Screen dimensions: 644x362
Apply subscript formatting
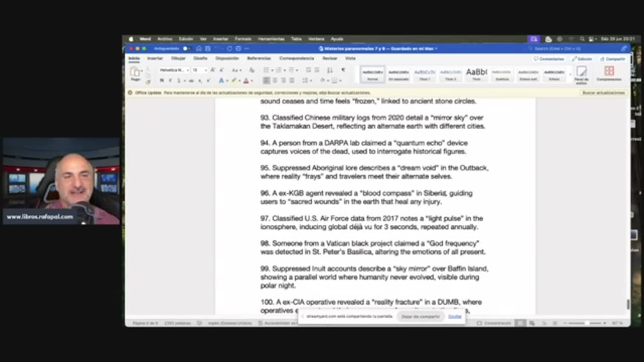click(200, 80)
